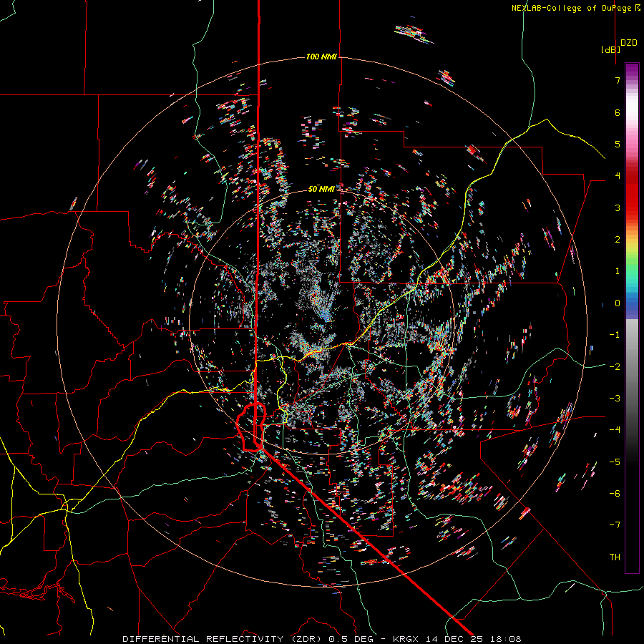Screen dimensions: 644x644
Task: Click the Differential Reflectivity (ZDR) product title
Action: [x=223, y=639]
